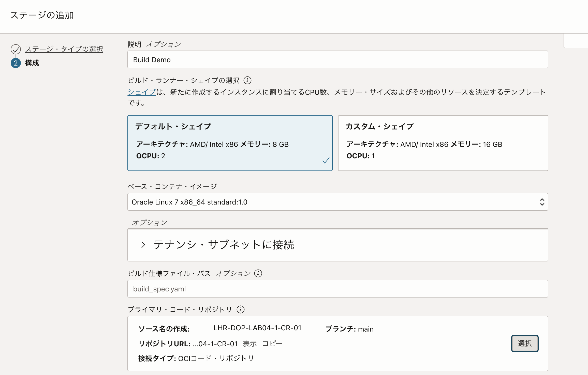Click the 構成 step label
This screenshot has height=375, width=588.
(x=31, y=63)
